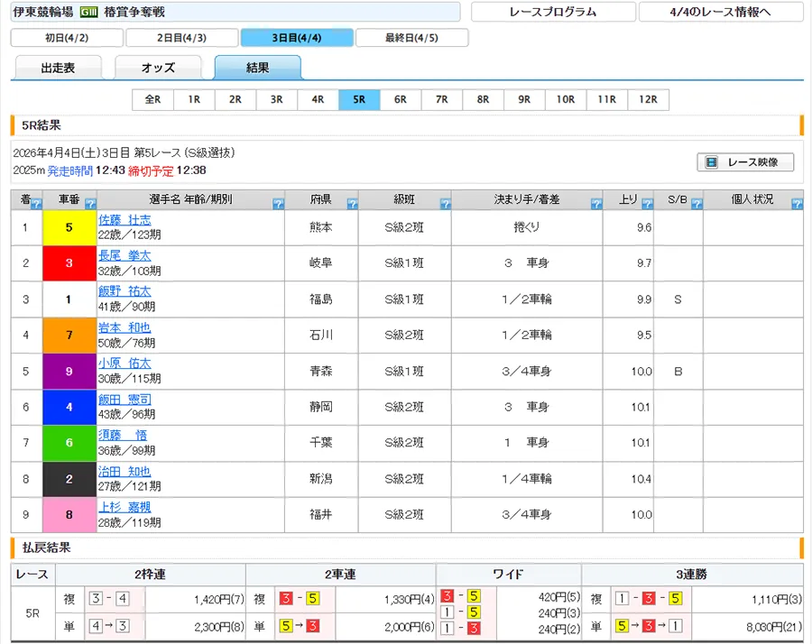
Task: Open help icon for 選手名 年齢/期別 column
Action: click(x=277, y=205)
